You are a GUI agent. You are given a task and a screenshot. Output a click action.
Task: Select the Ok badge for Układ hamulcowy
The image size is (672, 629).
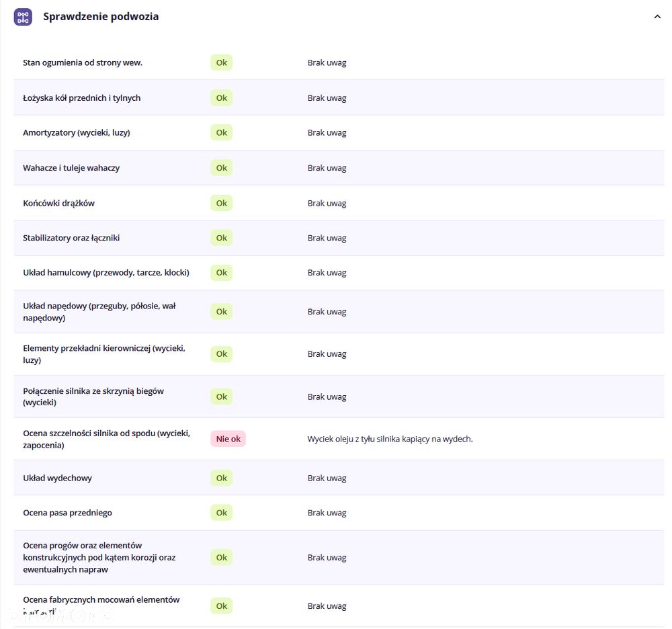[222, 273]
